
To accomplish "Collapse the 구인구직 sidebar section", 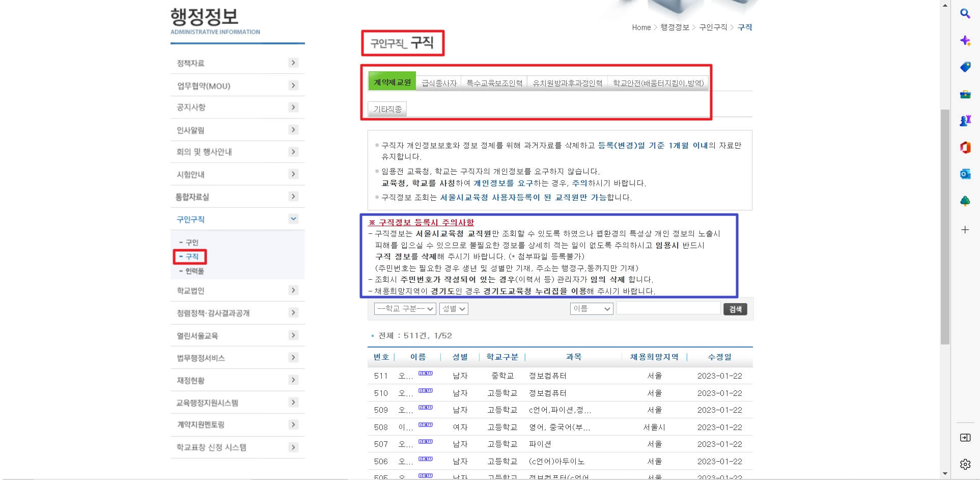I will (x=293, y=219).
